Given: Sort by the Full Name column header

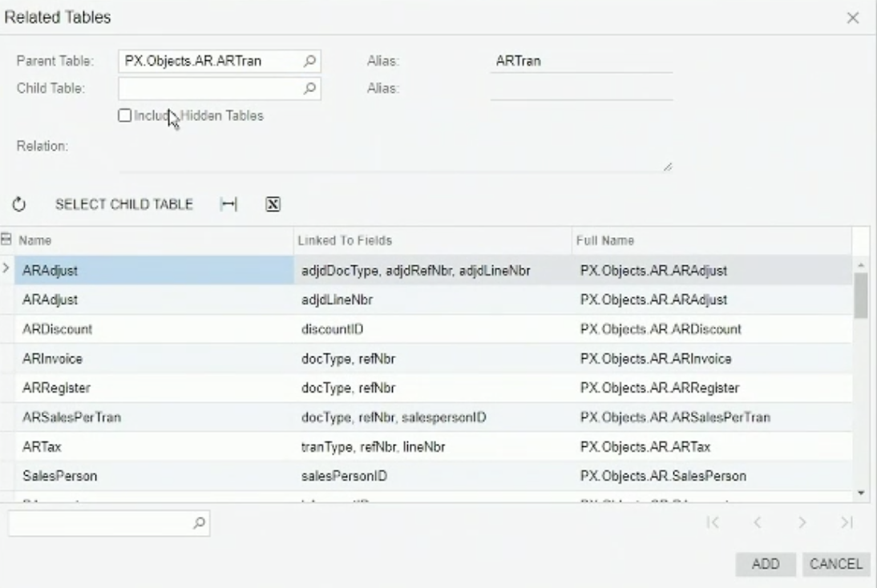Looking at the screenshot, I should tap(709, 240).
